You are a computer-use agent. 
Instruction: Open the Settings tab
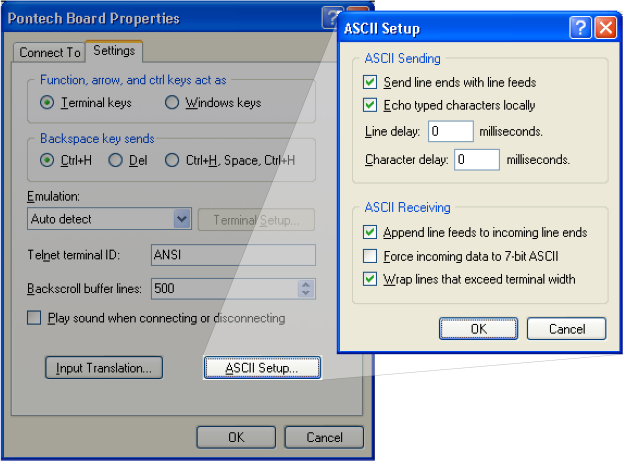click(113, 51)
